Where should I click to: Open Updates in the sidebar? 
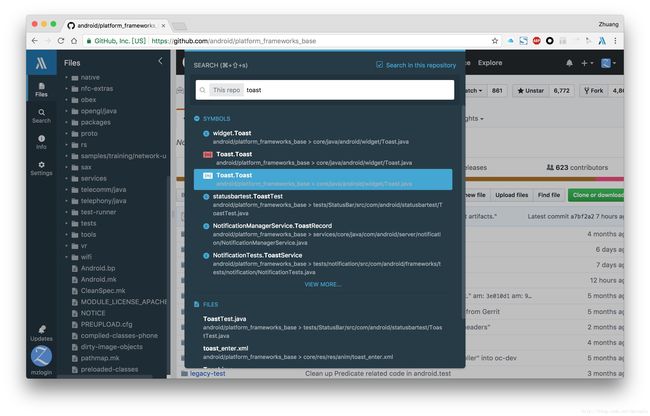[x=41, y=333]
